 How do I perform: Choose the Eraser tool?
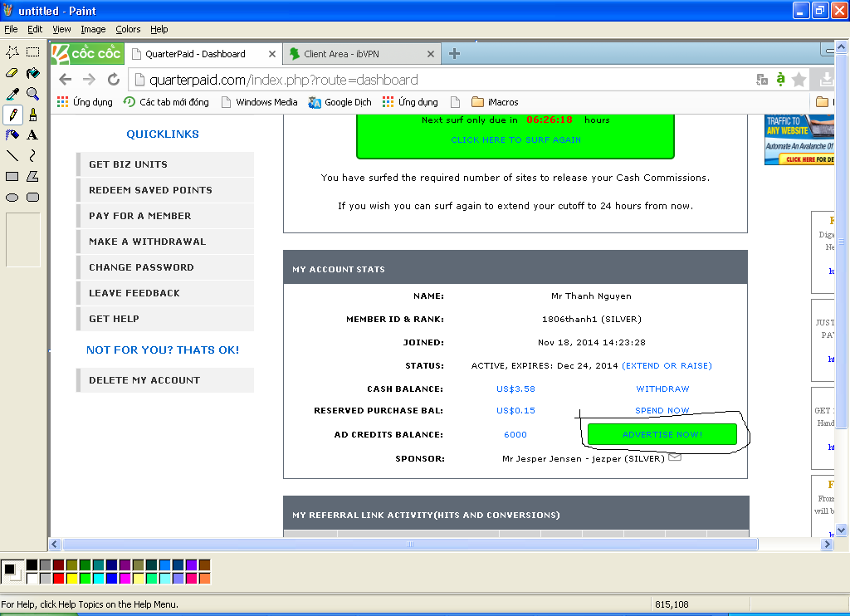(12, 73)
